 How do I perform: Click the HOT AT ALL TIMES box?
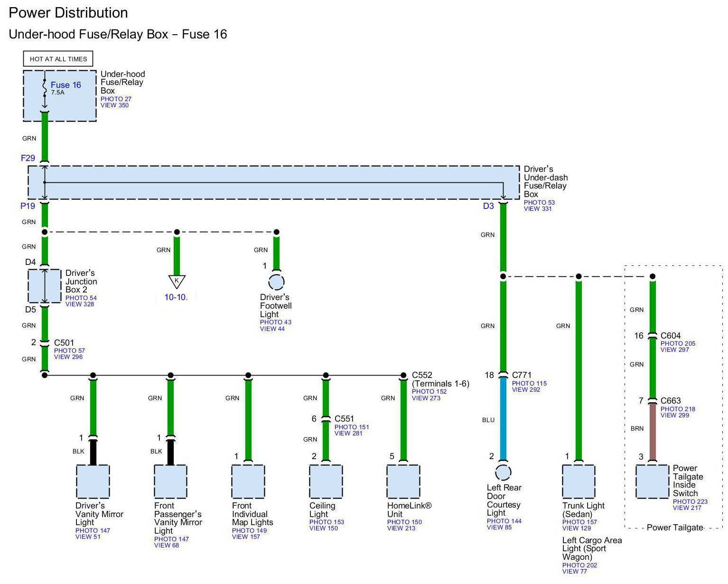point(58,59)
